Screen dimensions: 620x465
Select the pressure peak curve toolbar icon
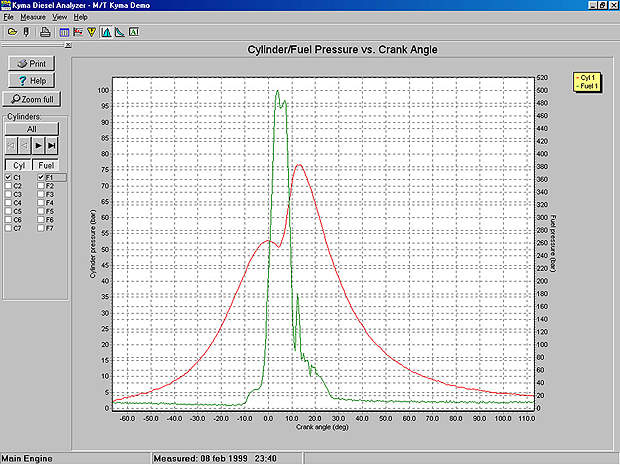click(x=105, y=32)
